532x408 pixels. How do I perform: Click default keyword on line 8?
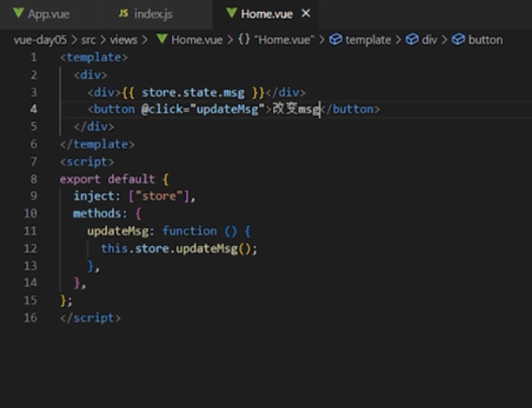131,179
